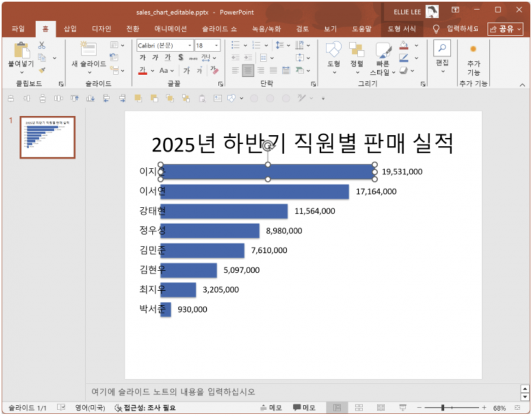Insert a new slide using the 새 슬라이드 icon
Viewport: 532px width, 416px height.
tap(89, 50)
